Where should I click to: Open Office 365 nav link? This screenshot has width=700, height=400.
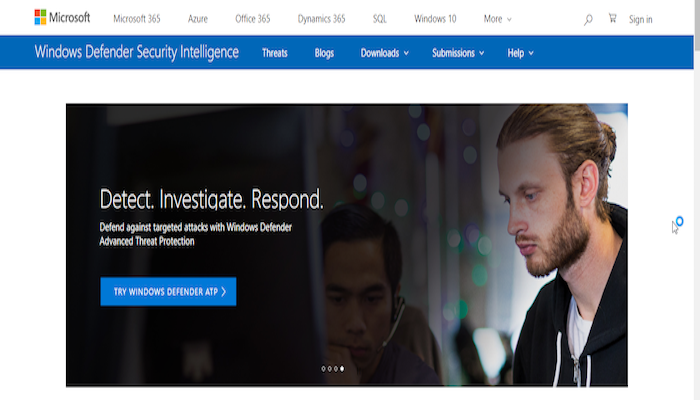(x=253, y=19)
